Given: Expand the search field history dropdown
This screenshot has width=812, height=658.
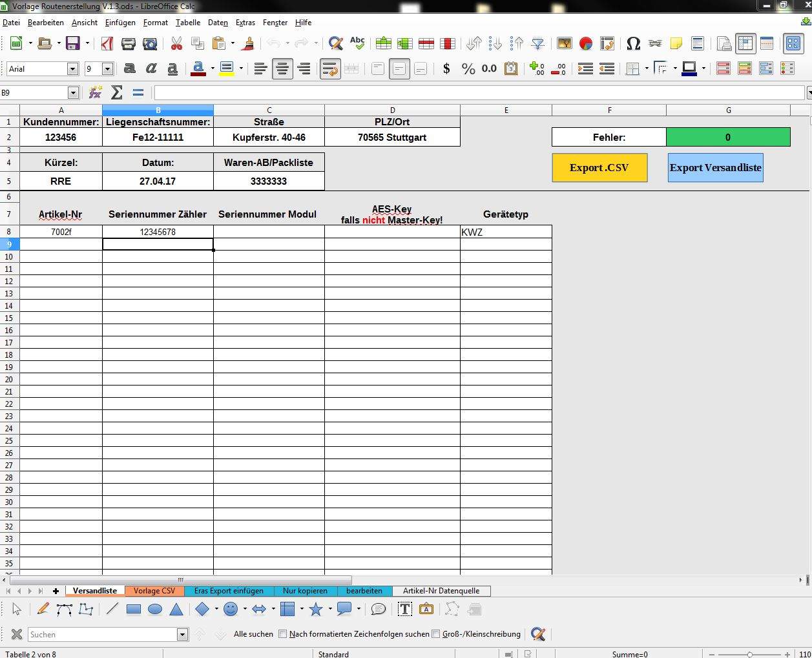Looking at the screenshot, I should 182,634.
